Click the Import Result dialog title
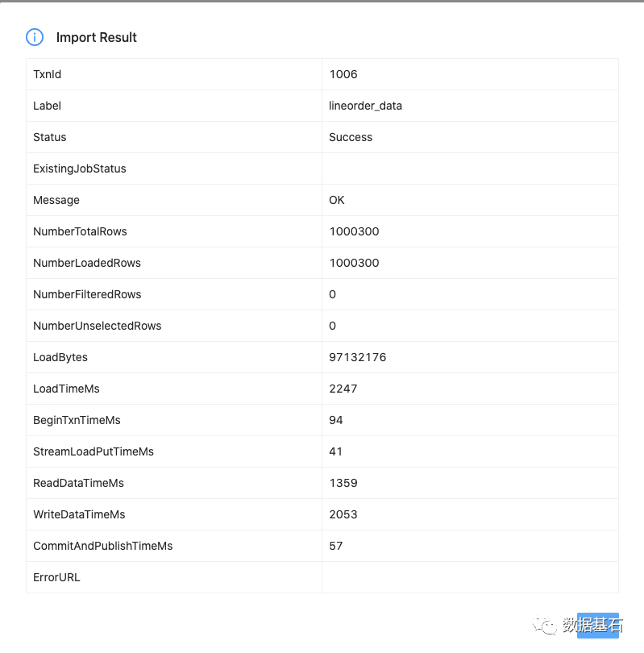This screenshot has height=653, width=644. pos(97,37)
